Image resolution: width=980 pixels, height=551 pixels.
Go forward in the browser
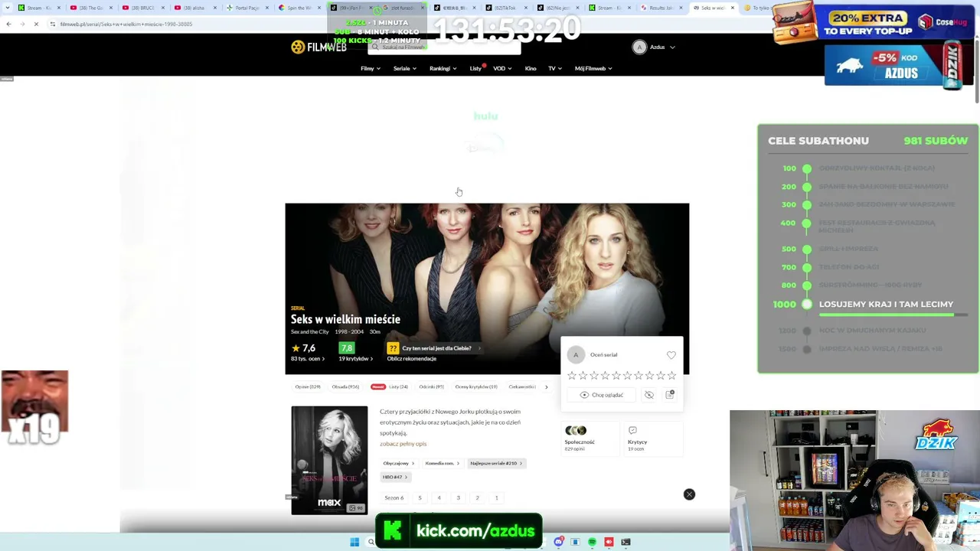click(x=22, y=24)
